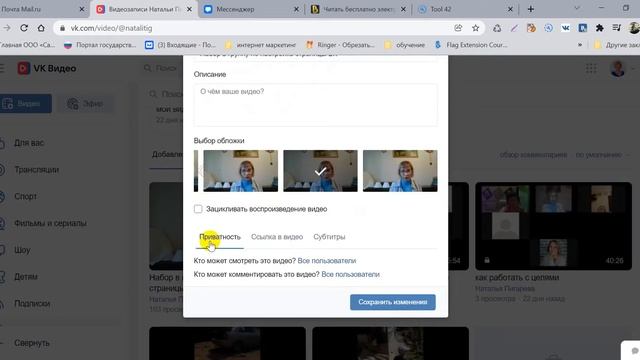This screenshot has height=360, width=640.
Task: Click the Эфир button
Action: click(85, 104)
